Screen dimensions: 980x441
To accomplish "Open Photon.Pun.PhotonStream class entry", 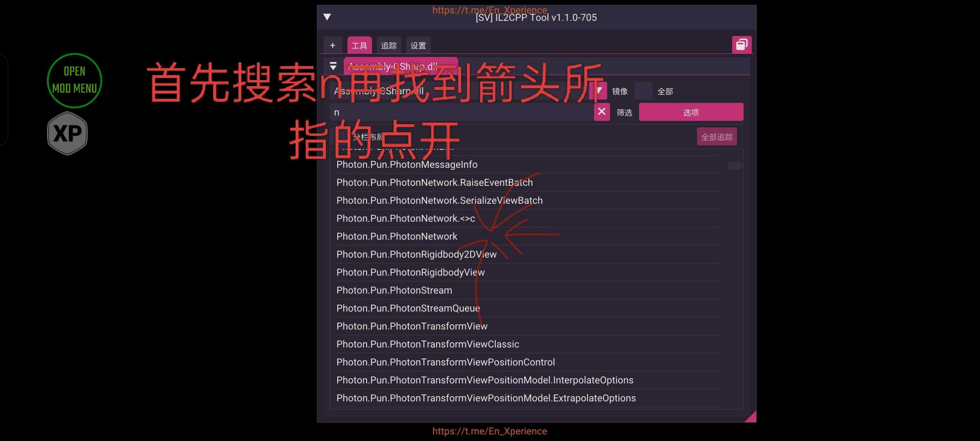I will (x=394, y=290).
